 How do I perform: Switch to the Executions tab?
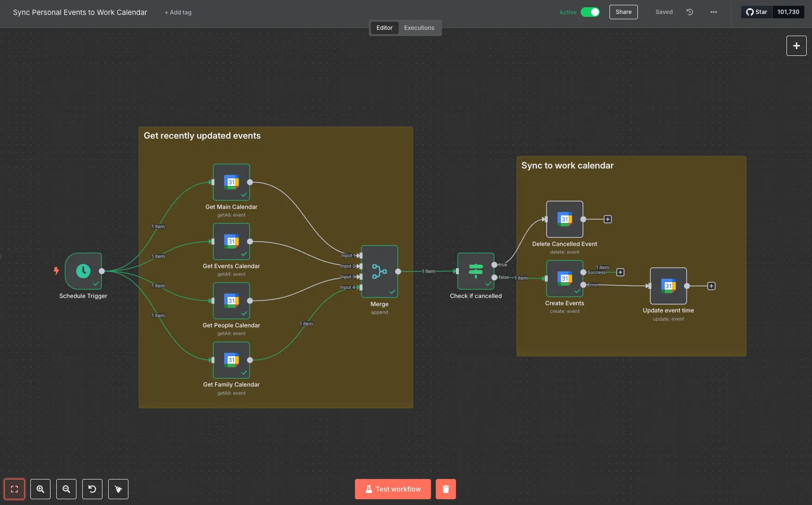(x=419, y=28)
